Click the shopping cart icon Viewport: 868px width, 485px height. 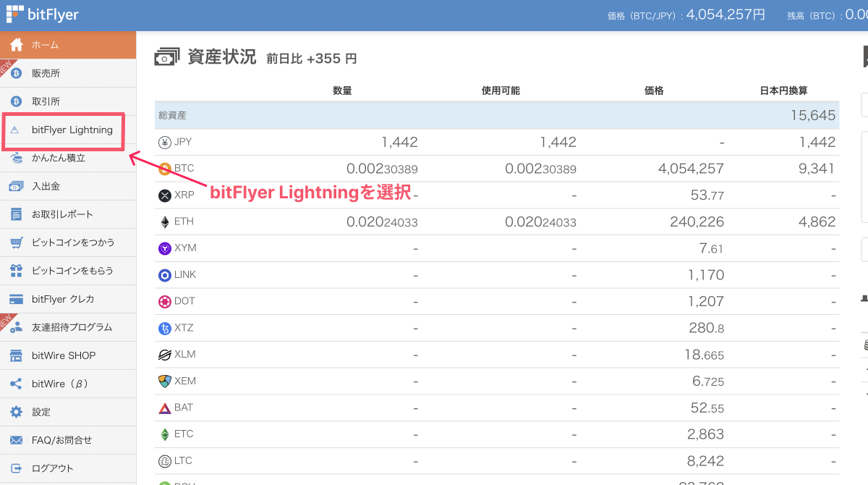[x=16, y=242]
